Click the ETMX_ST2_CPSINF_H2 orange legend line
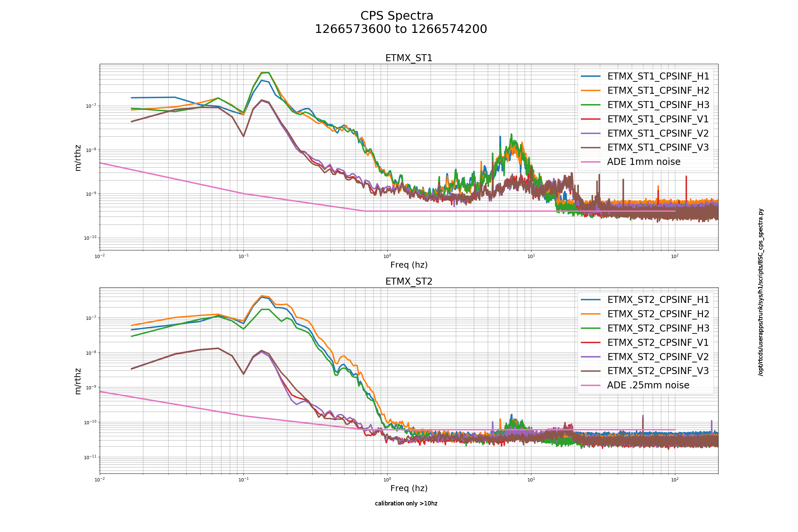 [x=591, y=314]
